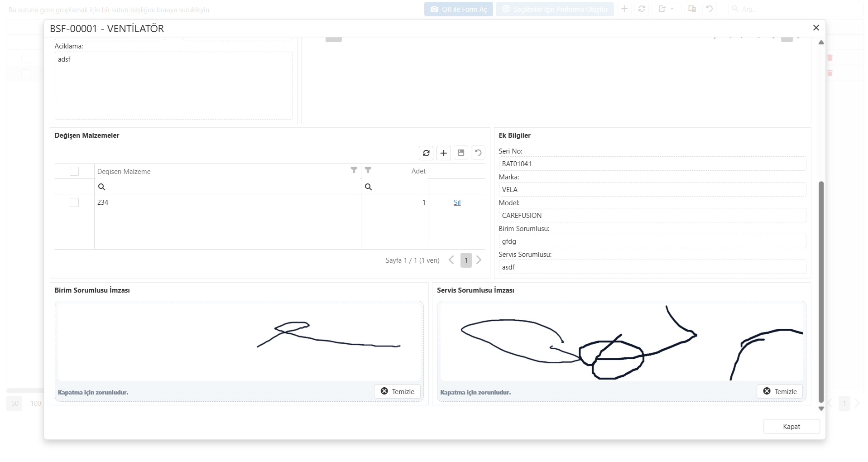Click the 'Değişen Malzemeler' section title
This screenshot has width=868, height=462.
click(x=87, y=135)
